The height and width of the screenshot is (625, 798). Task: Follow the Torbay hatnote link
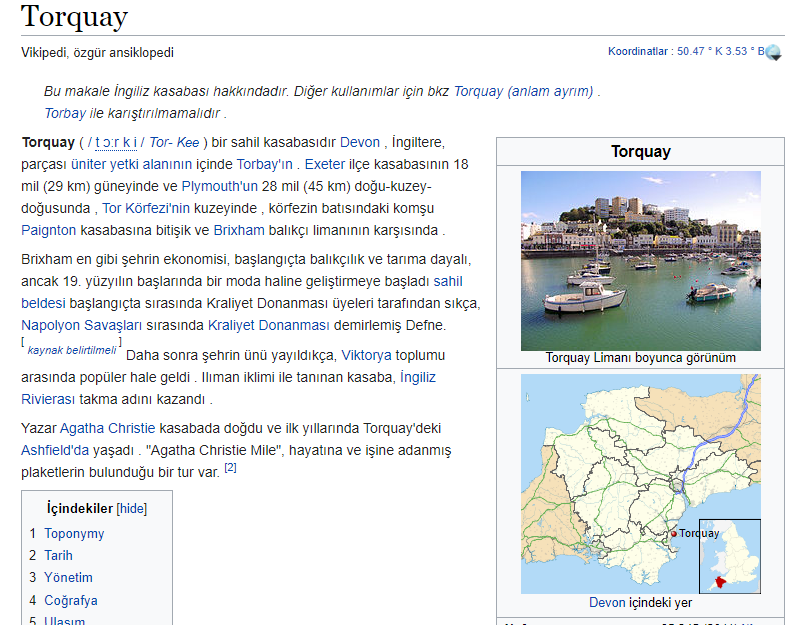point(65,113)
